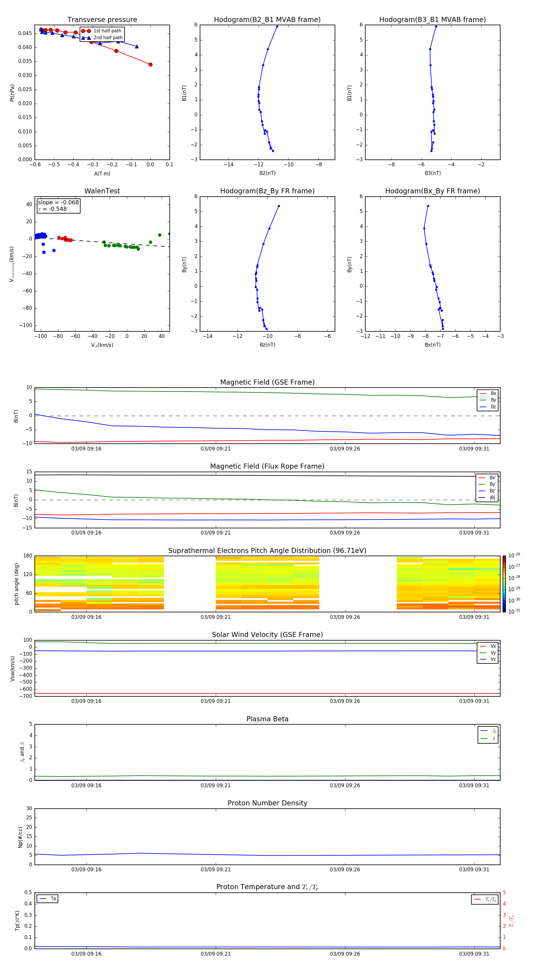
Task: Click the 'VA(km/s)' x-axis label in WalenTest
Action: 102,345
